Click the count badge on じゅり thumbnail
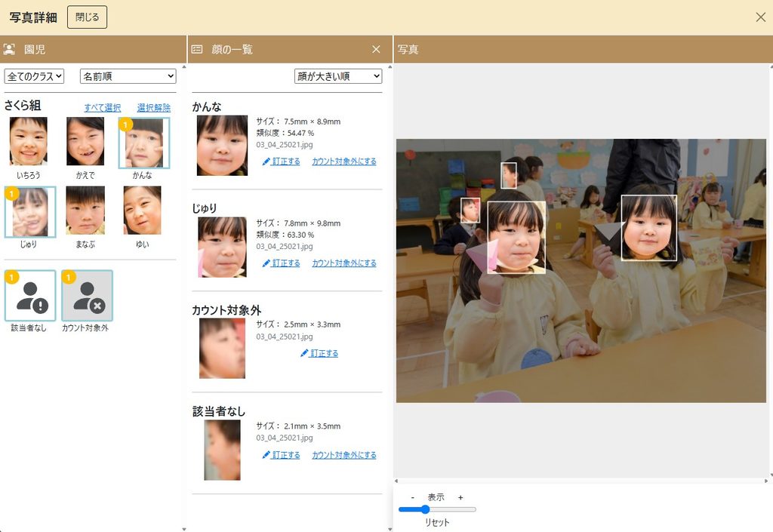773x532 pixels. 12,194
